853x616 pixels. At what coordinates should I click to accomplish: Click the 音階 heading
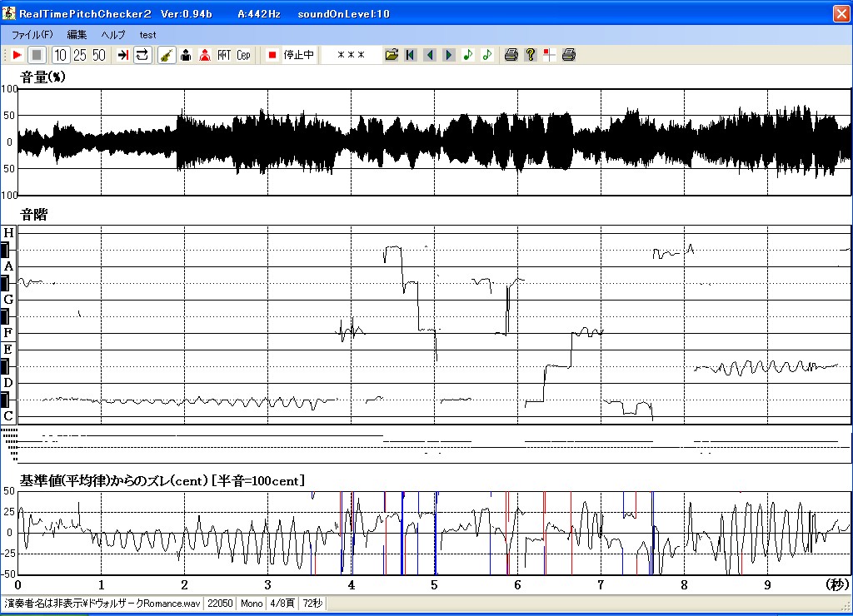[33, 214]
